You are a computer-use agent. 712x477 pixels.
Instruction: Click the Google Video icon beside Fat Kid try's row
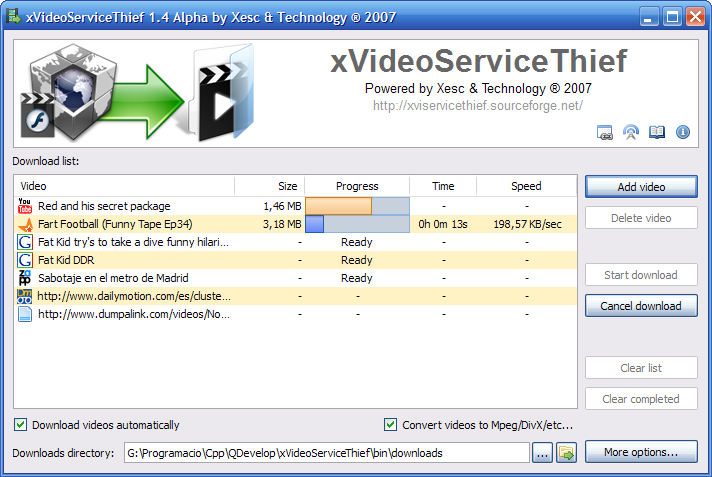[x=25, y=242]
